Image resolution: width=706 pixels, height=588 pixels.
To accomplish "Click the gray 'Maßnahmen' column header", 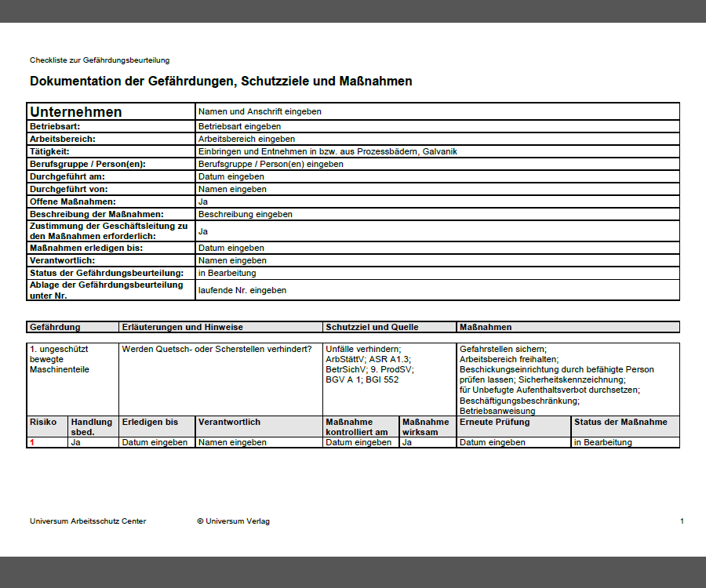I will (x=568, y=328).
